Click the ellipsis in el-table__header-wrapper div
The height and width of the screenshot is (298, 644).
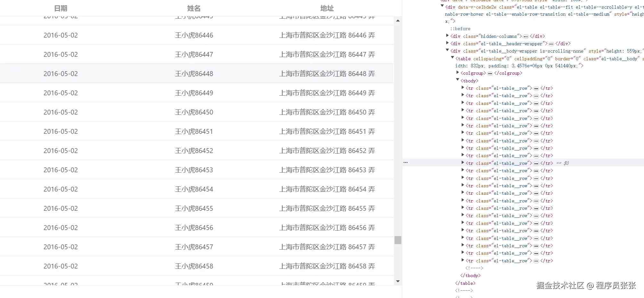551,44
